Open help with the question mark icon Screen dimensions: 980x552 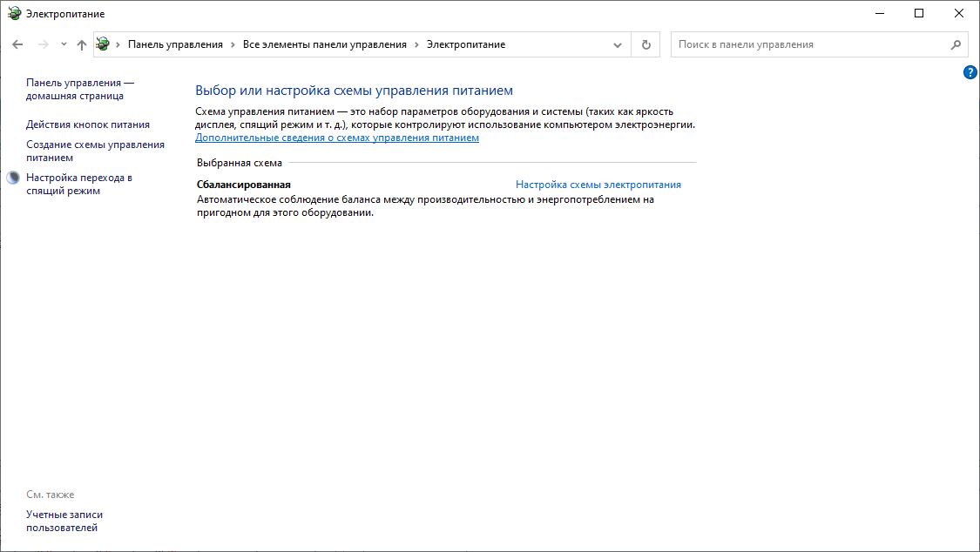tap(970, 72)
